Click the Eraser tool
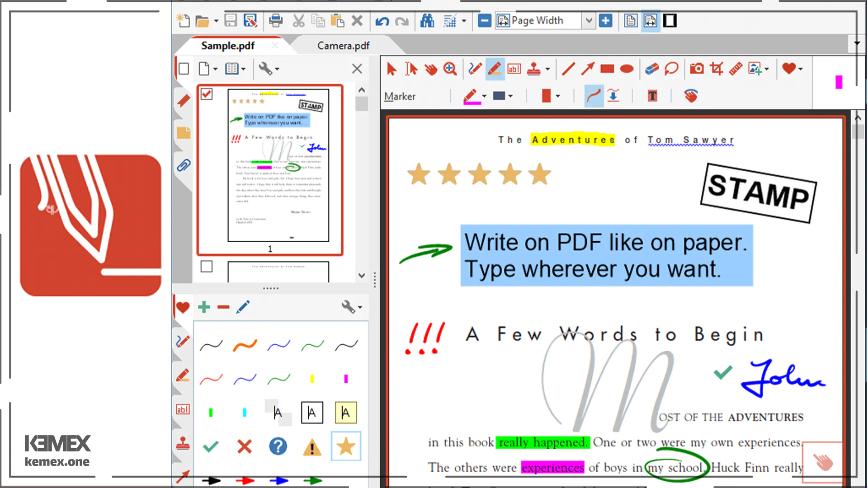Screen dimensions: 868x488 click(651, 69)
